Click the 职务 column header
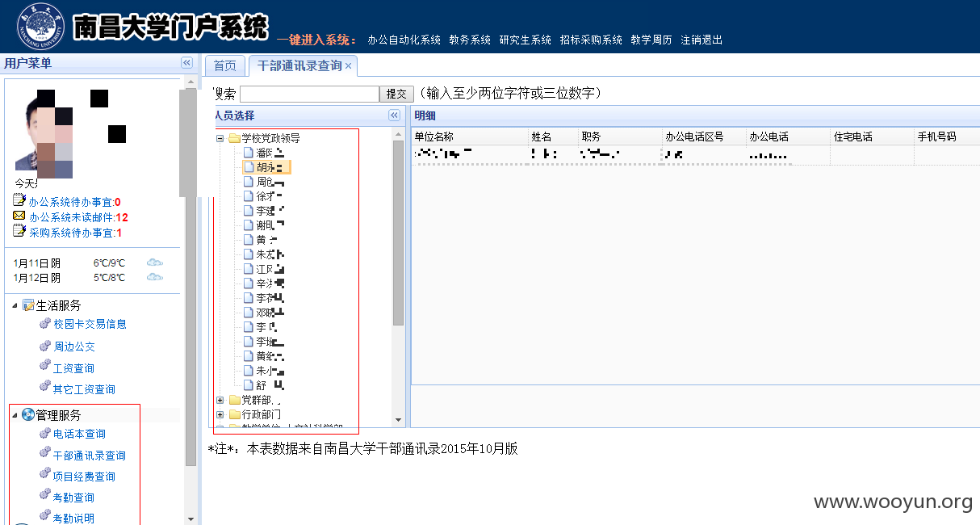Screen dimensions: 980x525 (x=620, y=136)
